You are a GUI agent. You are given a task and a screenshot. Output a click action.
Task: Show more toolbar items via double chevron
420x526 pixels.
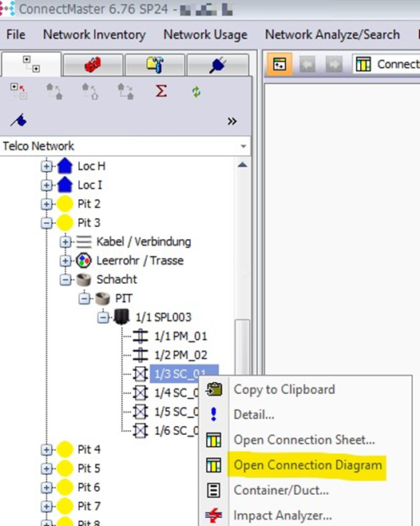(x=232, y=121)
